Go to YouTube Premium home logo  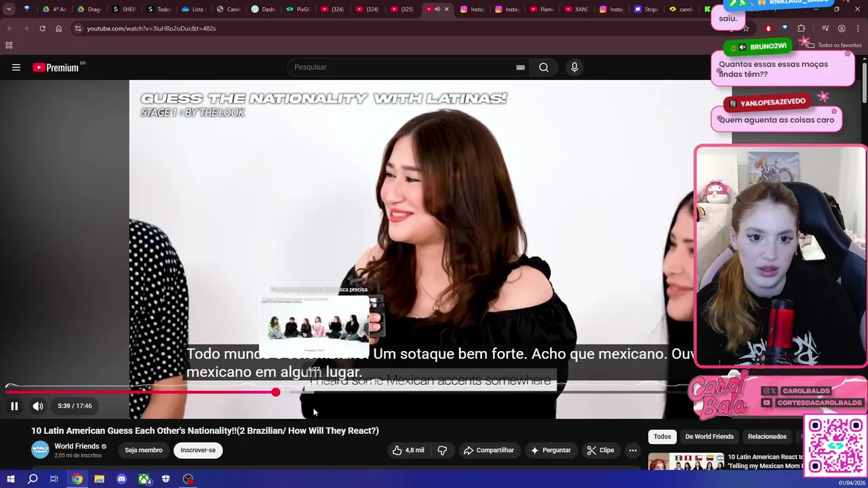point(56,67)
